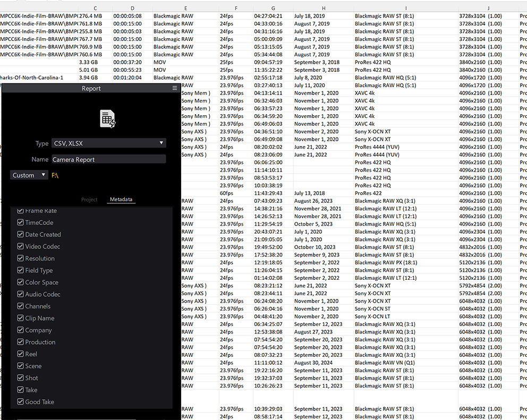The height and width of the screenshot is (420, 527).
Task: Select spreadsheet column H header
Action: 324,8
